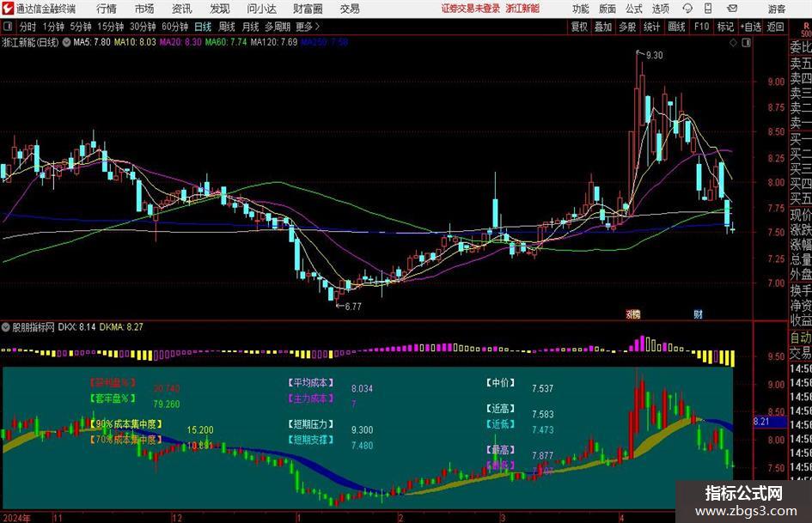This screenshot has width=812, height=523.
Task: Click the 9.30 high price label
Action: tap(655, 55)
